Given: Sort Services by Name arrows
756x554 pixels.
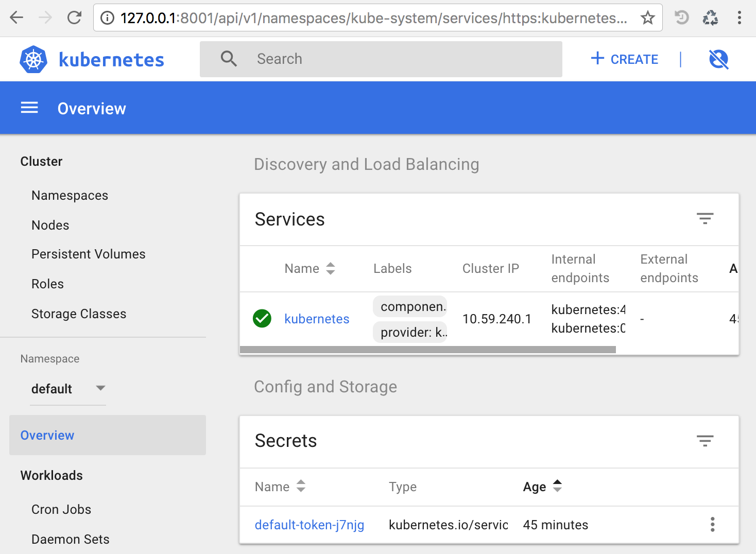Looking at the screenshot, I should [x=331, y=268].
